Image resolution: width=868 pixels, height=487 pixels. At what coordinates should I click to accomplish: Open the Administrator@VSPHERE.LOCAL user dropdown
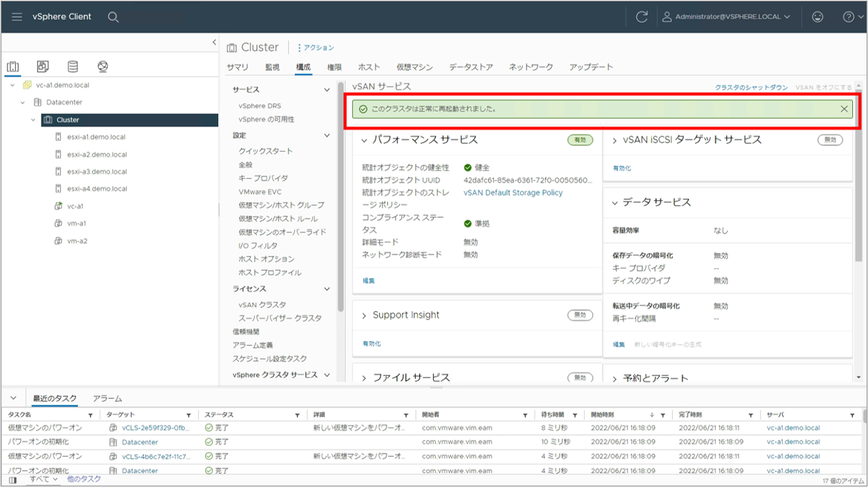click(x=726, y=16)
